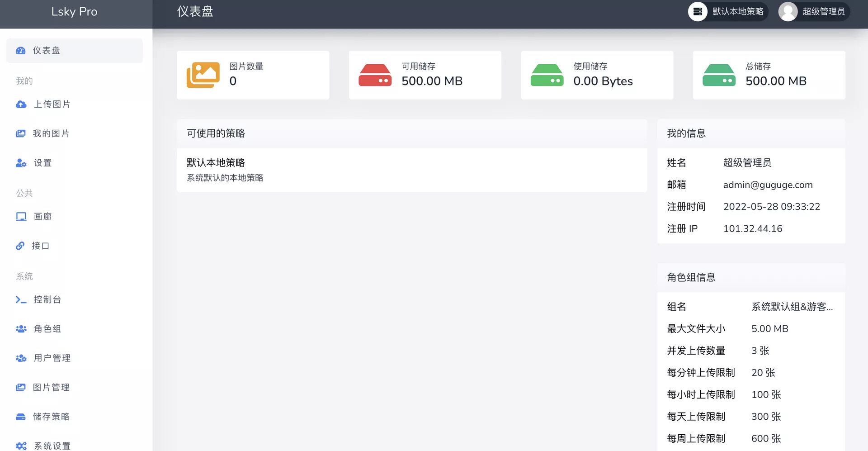Open 接口 from sidebar
Screen dimensions: 868x451
point(75,246)
